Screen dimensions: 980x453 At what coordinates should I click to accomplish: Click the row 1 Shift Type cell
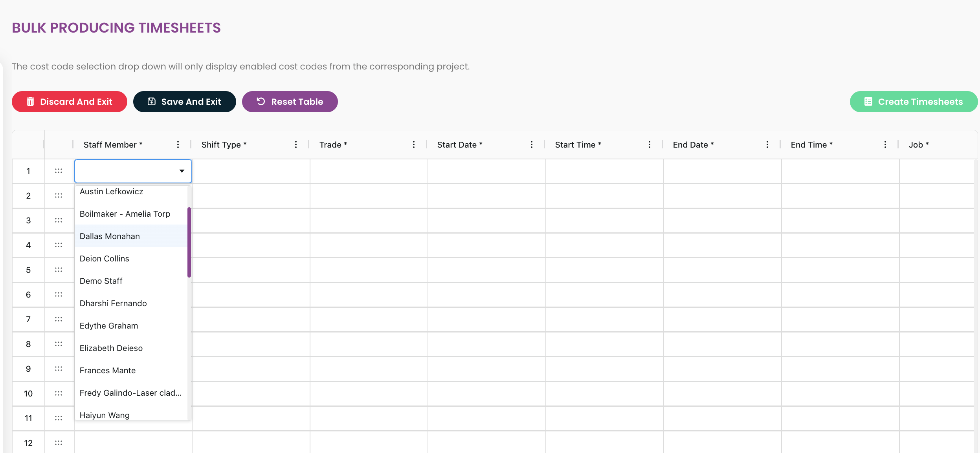251,171
